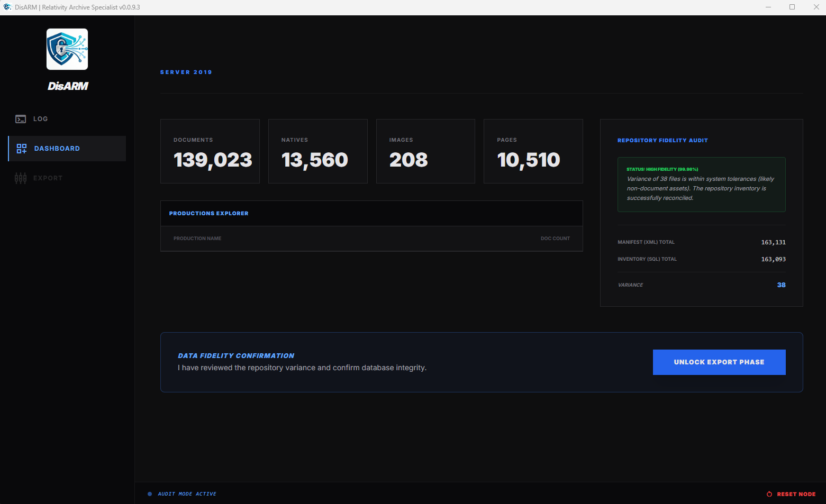The image size is (826, 504).
Task: Click the Inventory (SQL) Total label
Action: pos(647,259)
